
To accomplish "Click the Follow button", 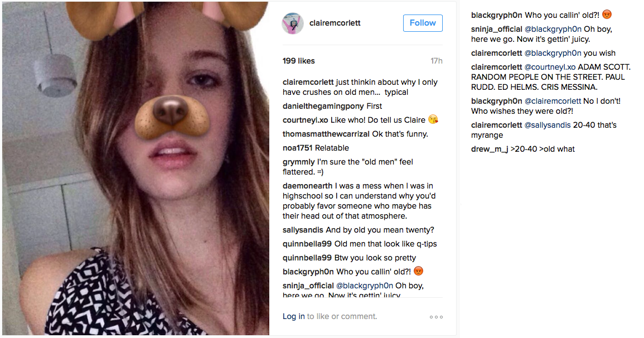I will pyautogui.click(x=423, y=23).
